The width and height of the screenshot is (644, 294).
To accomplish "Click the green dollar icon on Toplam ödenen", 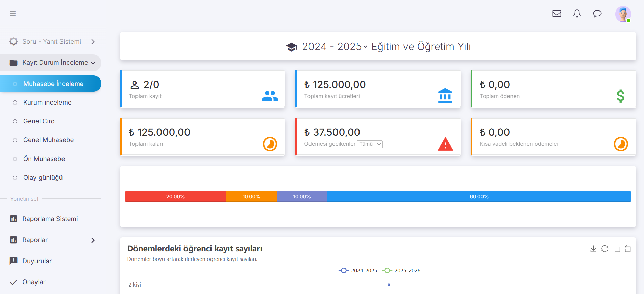I will pos(620,96).
